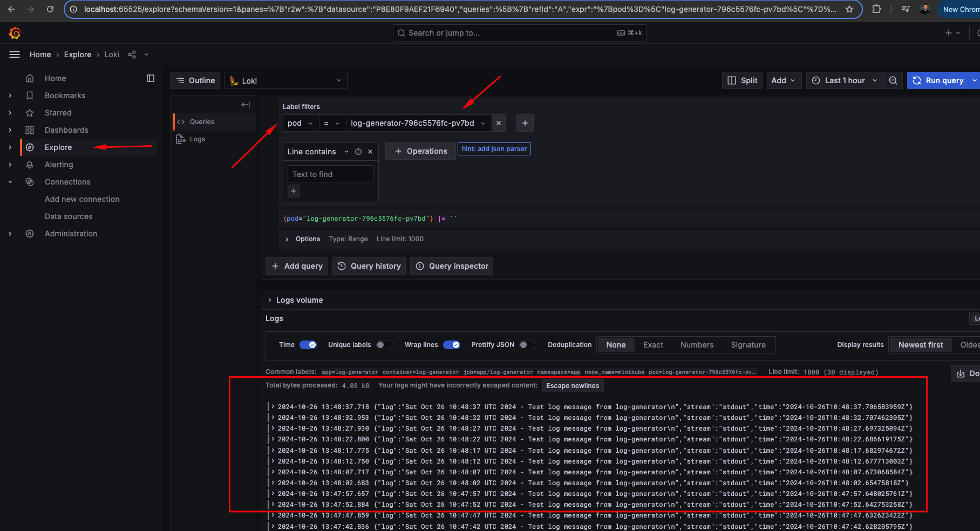Viewport: 980px width, 531px height.
Task: Select Queries in the outline
Action: point(214,122)
